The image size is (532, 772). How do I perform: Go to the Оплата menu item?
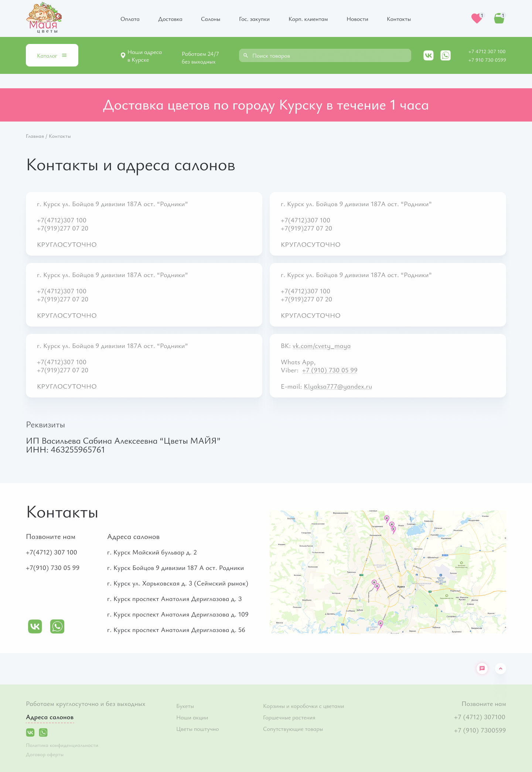(x=130, y=19)
